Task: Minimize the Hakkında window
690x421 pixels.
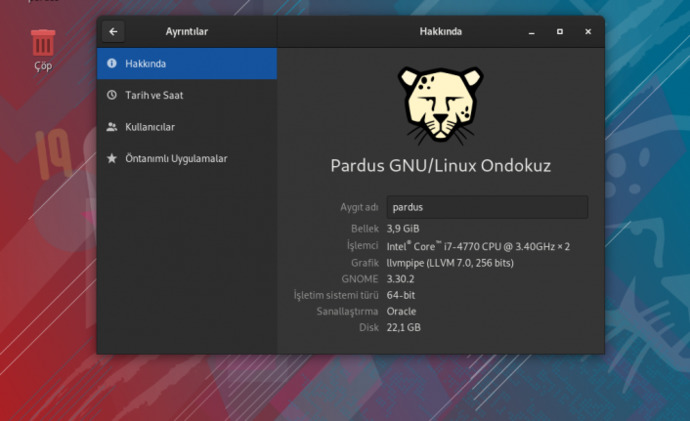Action: pos(532,32)
